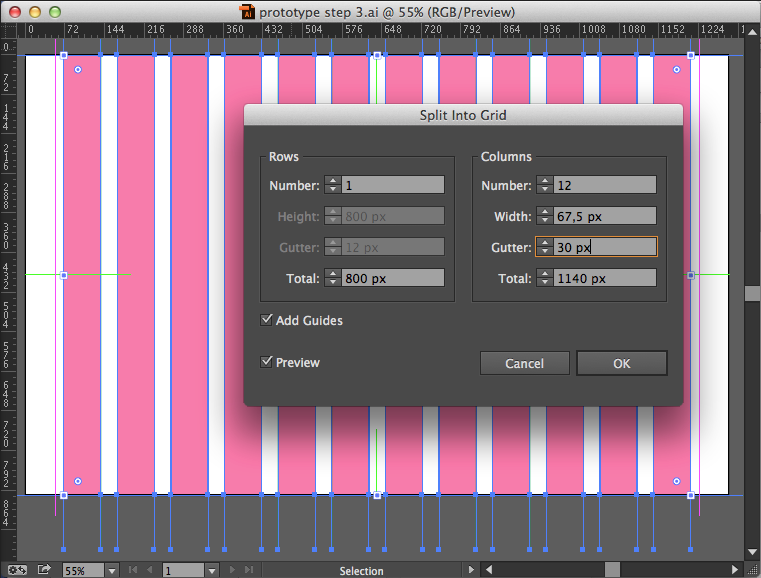Cancel the Split Into Grid dialog
The image size is (761, 578).
click(524, 363)
